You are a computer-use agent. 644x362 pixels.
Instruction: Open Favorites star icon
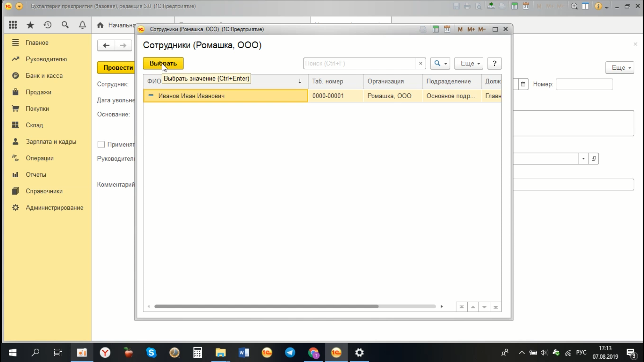coord(30,25)
